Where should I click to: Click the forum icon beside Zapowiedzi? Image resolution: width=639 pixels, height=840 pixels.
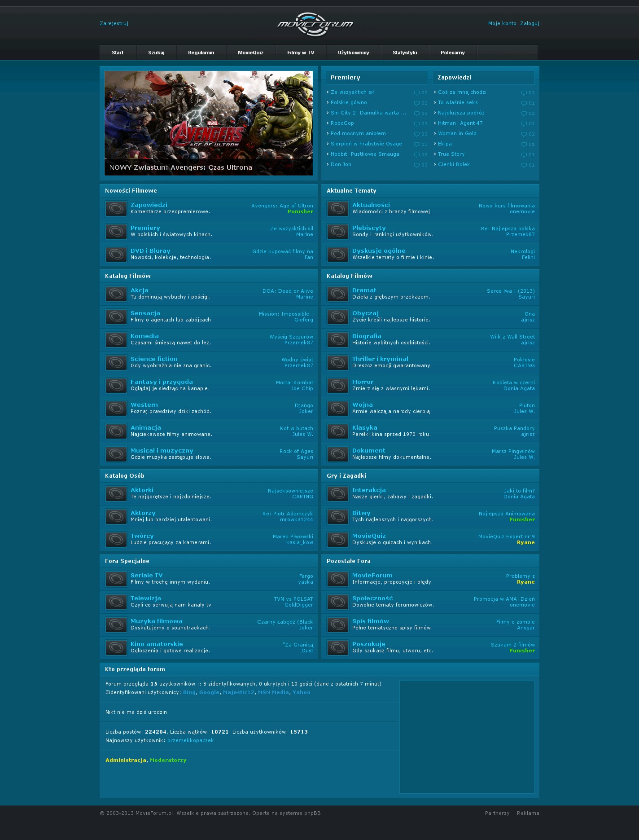tap(116, 209)
